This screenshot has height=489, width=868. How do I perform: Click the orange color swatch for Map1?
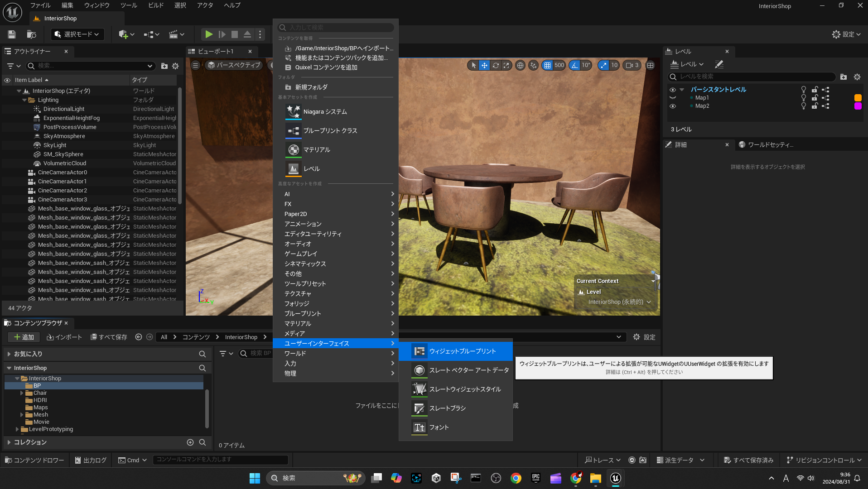tap(858, 98)
